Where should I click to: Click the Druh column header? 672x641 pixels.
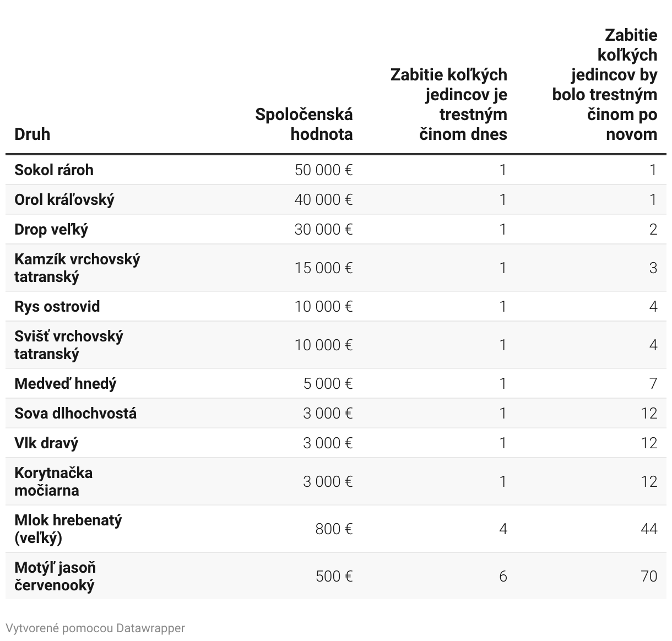point(32,134)
